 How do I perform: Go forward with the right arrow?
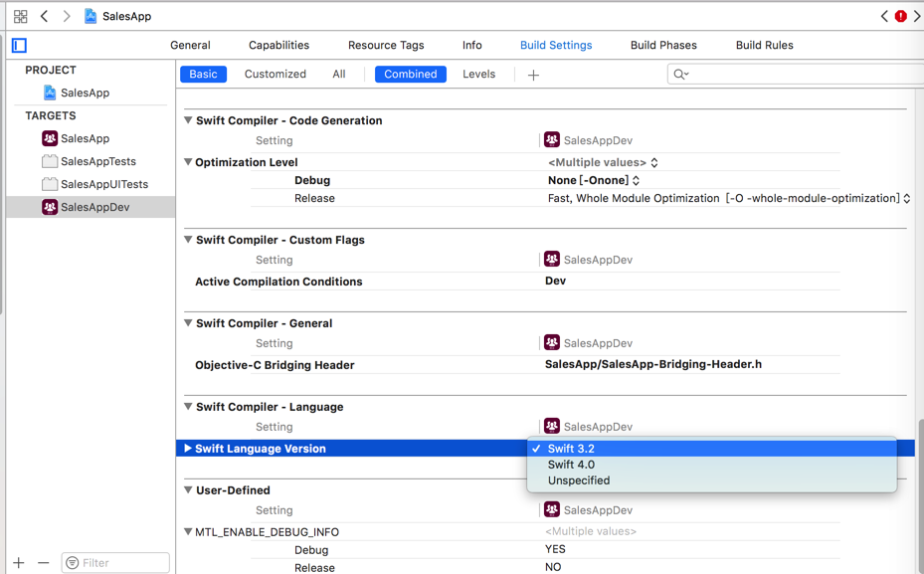point(67,17)
